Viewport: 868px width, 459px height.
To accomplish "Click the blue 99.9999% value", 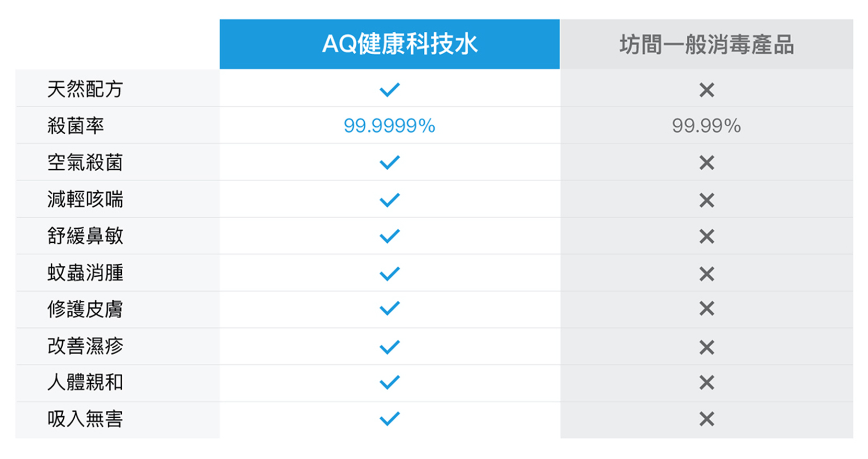I will pos(389,126).
